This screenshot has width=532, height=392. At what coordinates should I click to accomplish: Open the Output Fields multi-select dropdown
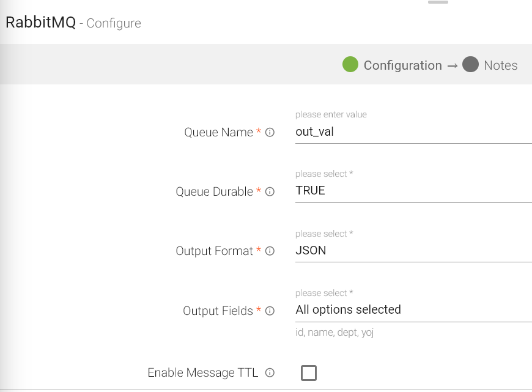[x=413, y=309]
